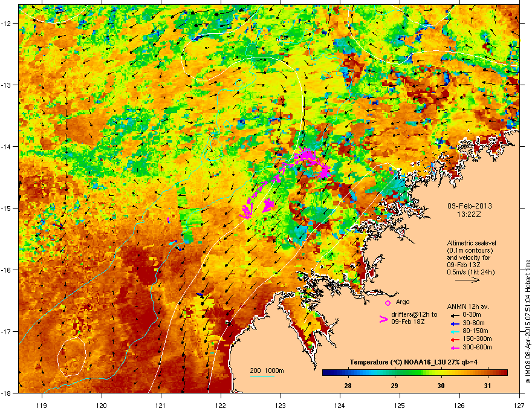This screenshot has width=532, height=411.
Task: Click latitude axis label -14
Action: click(x=7, y=147)
